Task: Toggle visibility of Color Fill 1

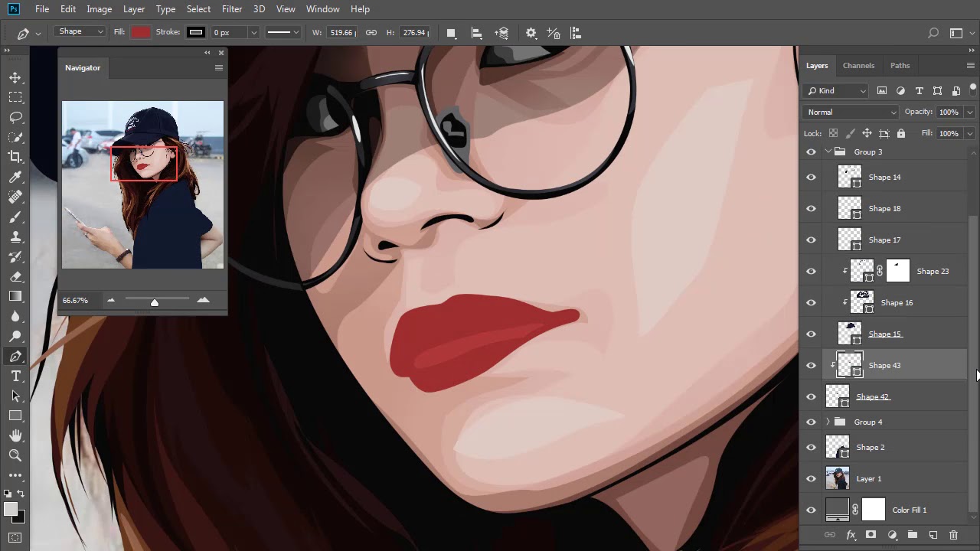Action: [811, 510]
